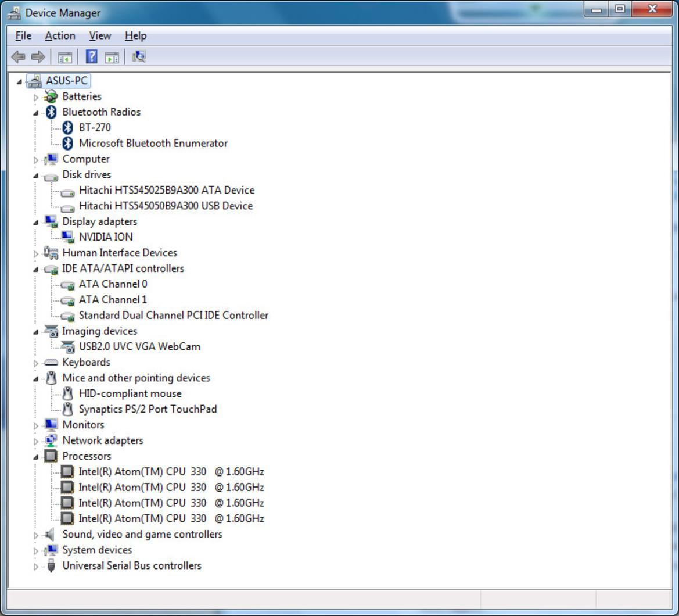Click the Keyboards category icon

51,362
